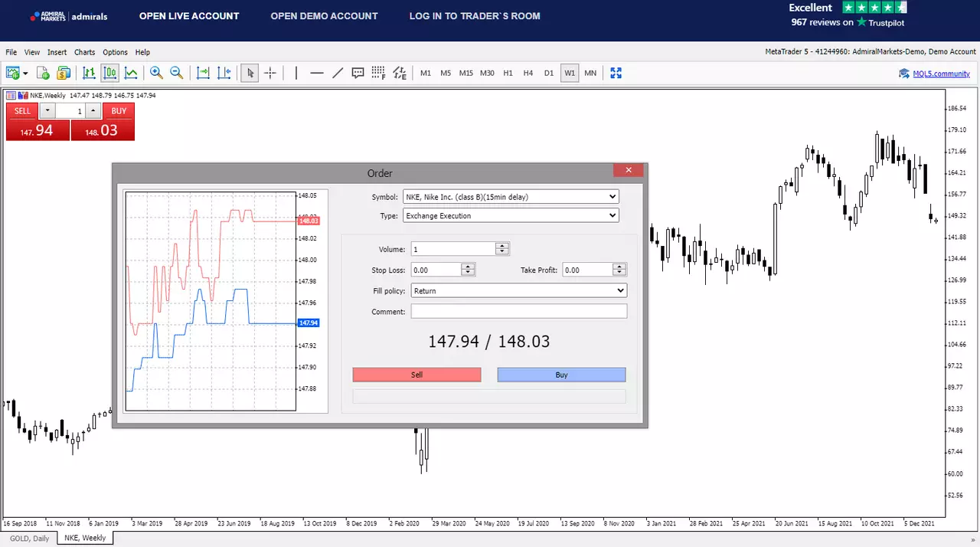This screenshot has width=980, height=547.
Task: Select the cursor arrow tool
Action: click(x=250, y=73)
